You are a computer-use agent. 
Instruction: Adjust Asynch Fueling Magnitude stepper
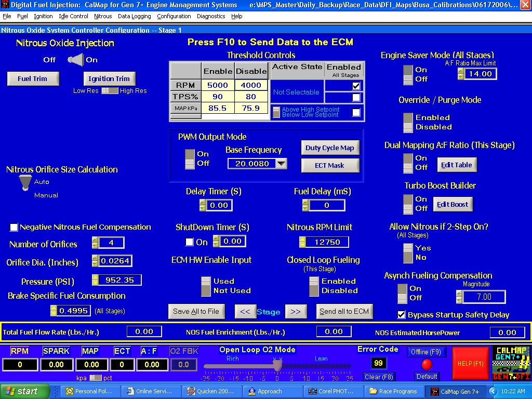[459, 297]
